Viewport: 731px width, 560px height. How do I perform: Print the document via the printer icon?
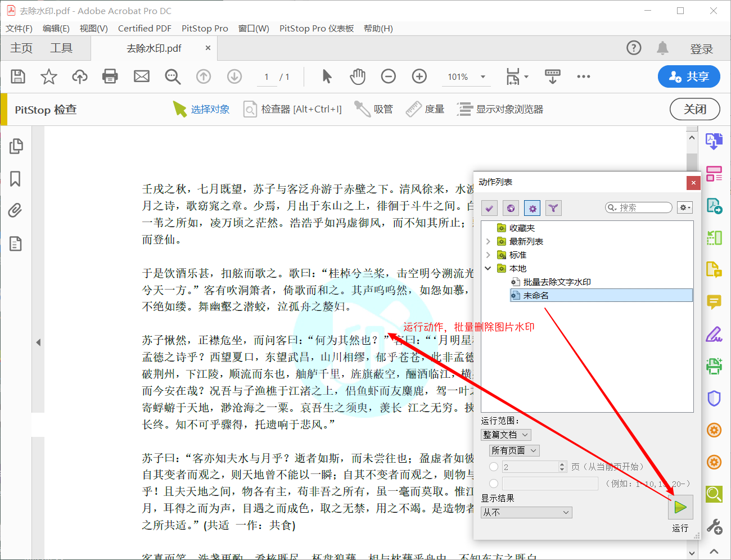[110, 76]
